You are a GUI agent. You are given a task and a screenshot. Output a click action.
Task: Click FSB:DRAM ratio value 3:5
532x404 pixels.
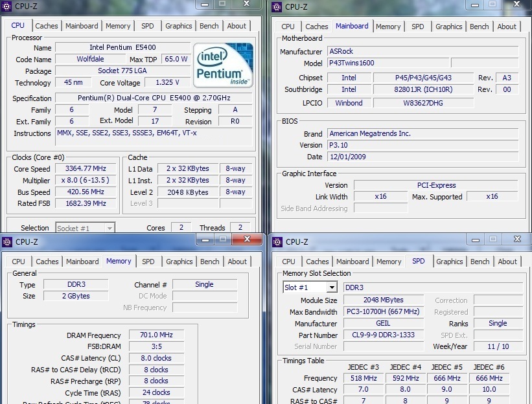coord(156,346)
